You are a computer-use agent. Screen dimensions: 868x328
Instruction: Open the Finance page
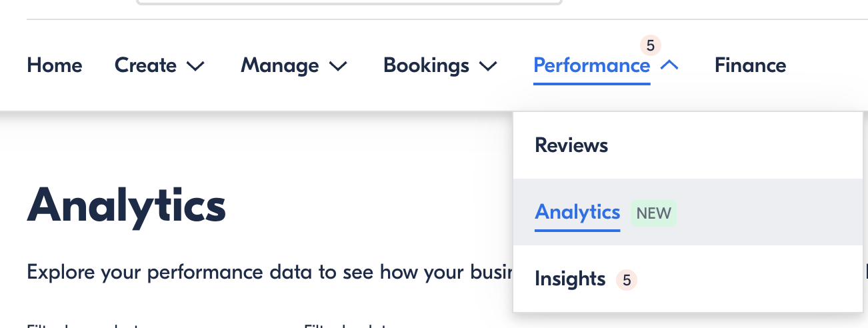tap(751, 65)
